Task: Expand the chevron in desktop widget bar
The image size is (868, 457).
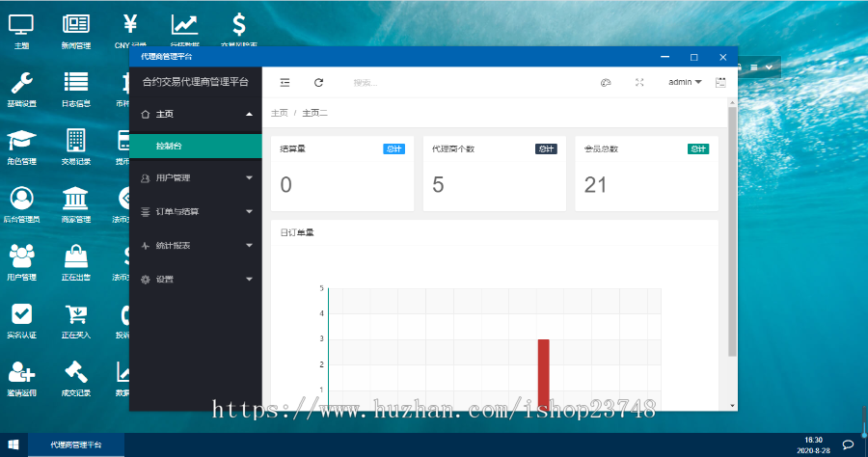Action: tap(769, 67)
